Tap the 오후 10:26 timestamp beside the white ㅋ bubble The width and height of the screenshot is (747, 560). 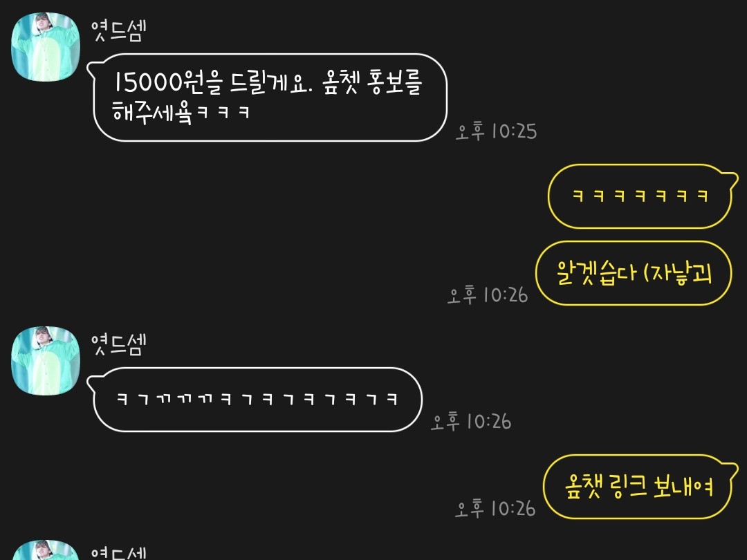click(x=471, y=422)
